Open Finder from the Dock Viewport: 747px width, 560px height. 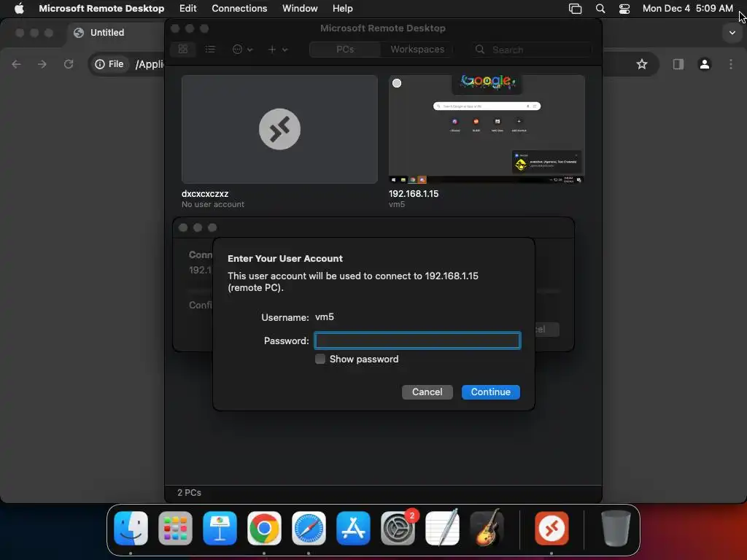[131, 528]
